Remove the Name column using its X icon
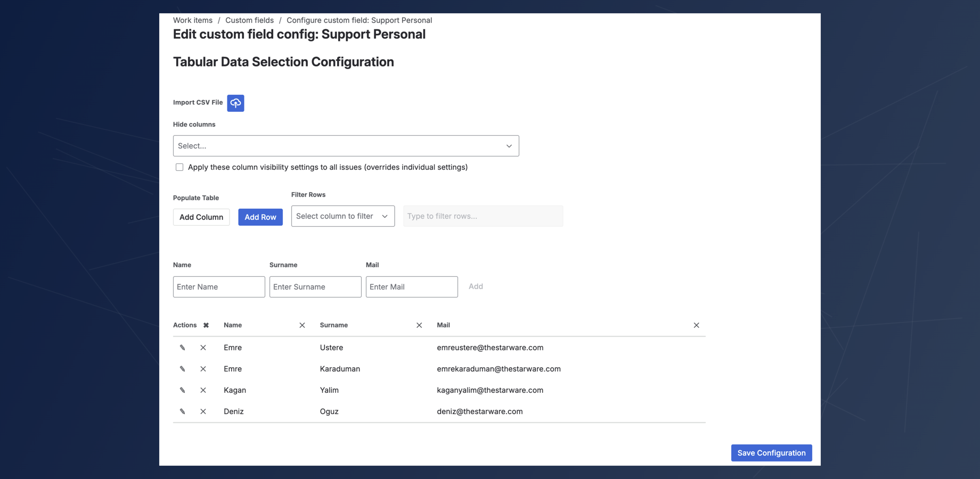The image size is (980, 479). pyautogui.click(x=302, y=325)
